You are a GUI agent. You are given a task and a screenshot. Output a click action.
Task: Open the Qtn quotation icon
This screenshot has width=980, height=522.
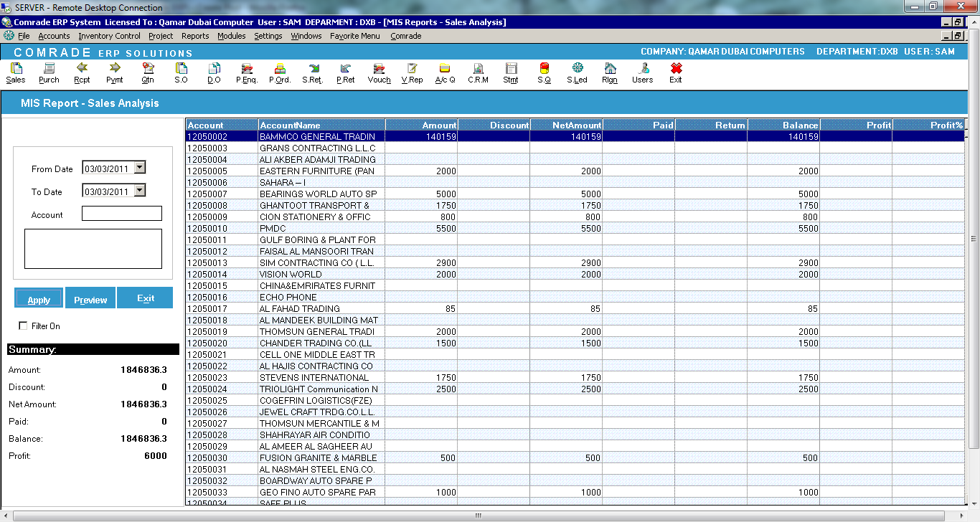148,72
